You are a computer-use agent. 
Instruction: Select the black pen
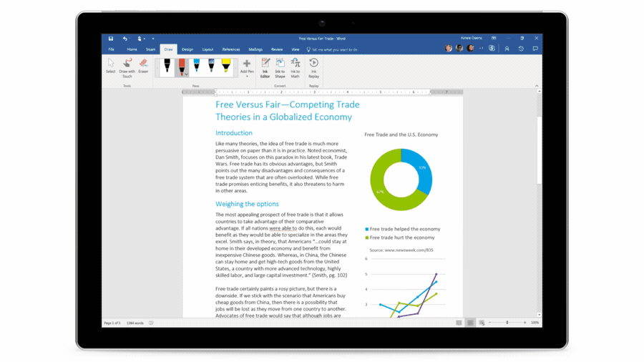[x=167, y=67]
